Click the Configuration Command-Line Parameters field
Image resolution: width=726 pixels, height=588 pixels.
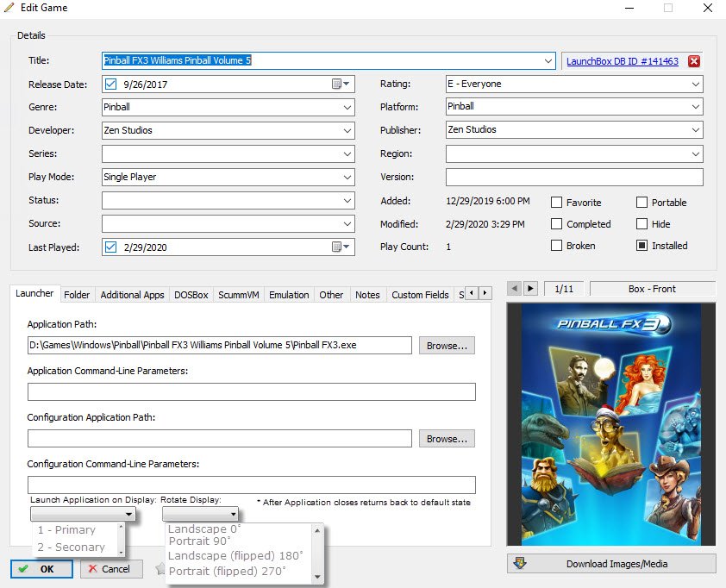pos(252,485)
